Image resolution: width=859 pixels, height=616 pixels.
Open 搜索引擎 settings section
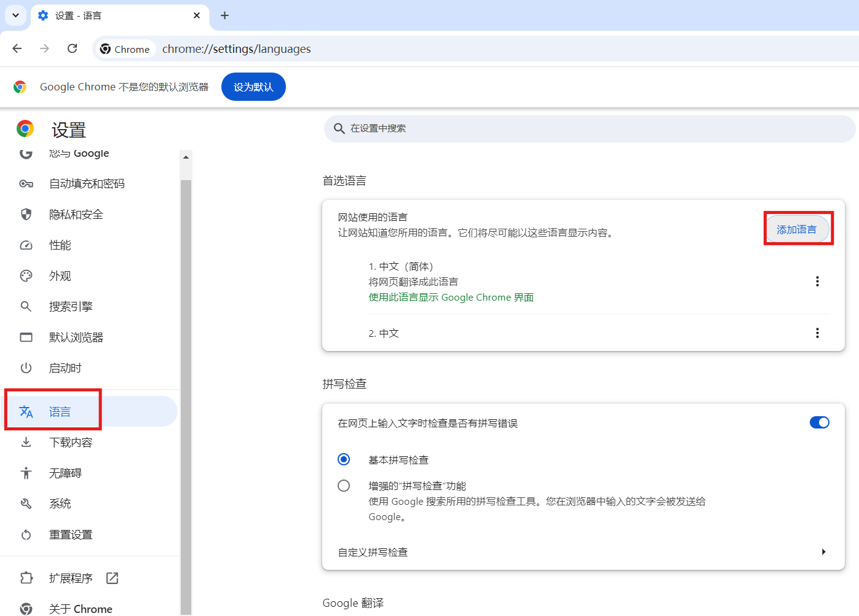[x=71, y=307]
